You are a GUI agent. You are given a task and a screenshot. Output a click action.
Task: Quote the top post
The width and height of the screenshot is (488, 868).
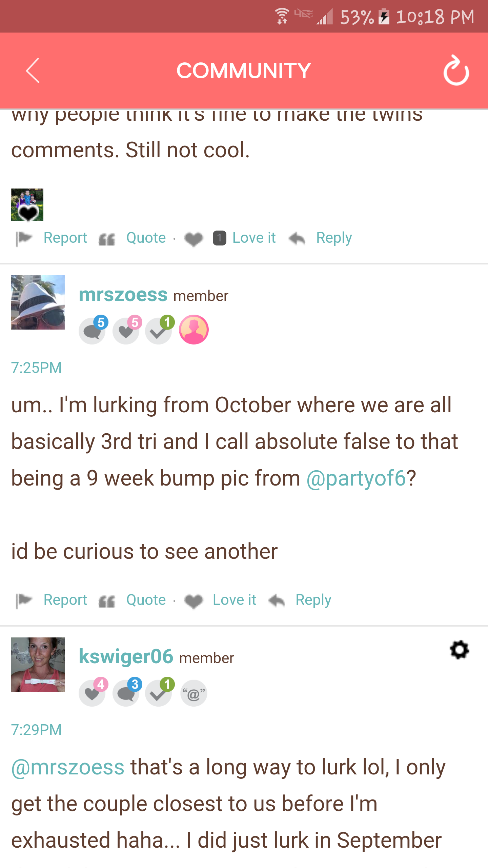(x=146, y=238)
